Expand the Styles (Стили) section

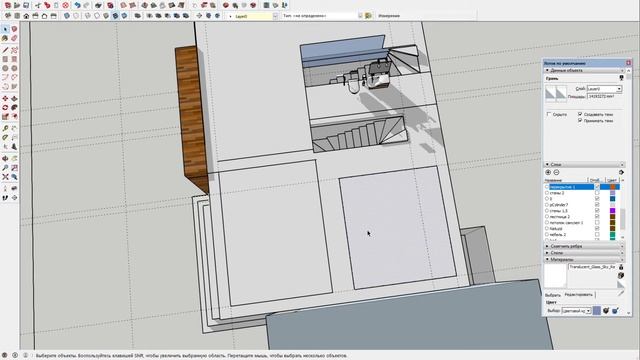(x=547, y=253)
